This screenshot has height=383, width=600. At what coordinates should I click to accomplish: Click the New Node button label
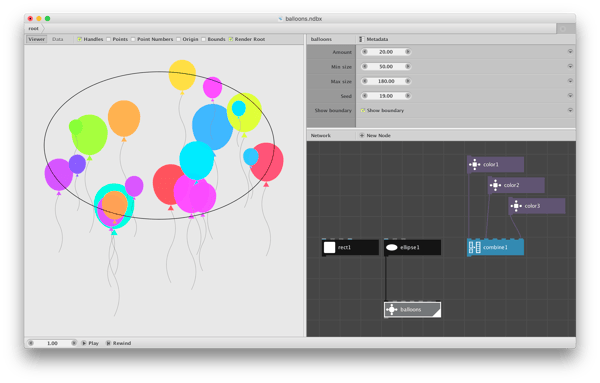click(378, 135)
